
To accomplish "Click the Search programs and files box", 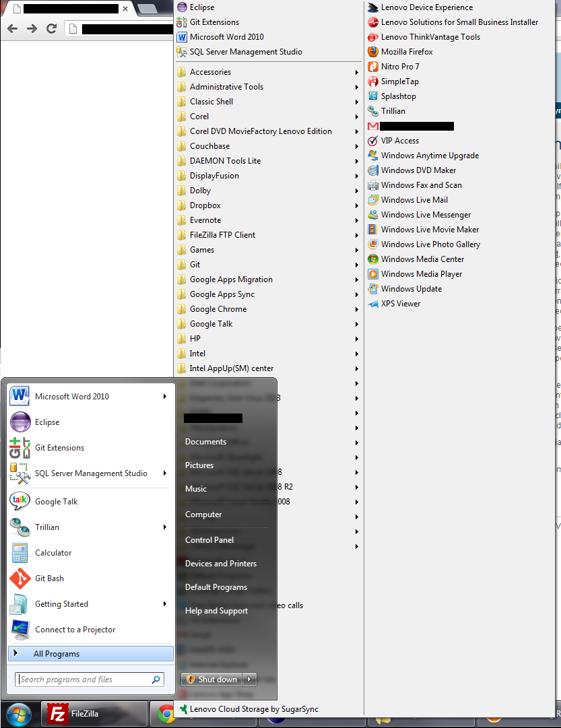I will point(84,680).
